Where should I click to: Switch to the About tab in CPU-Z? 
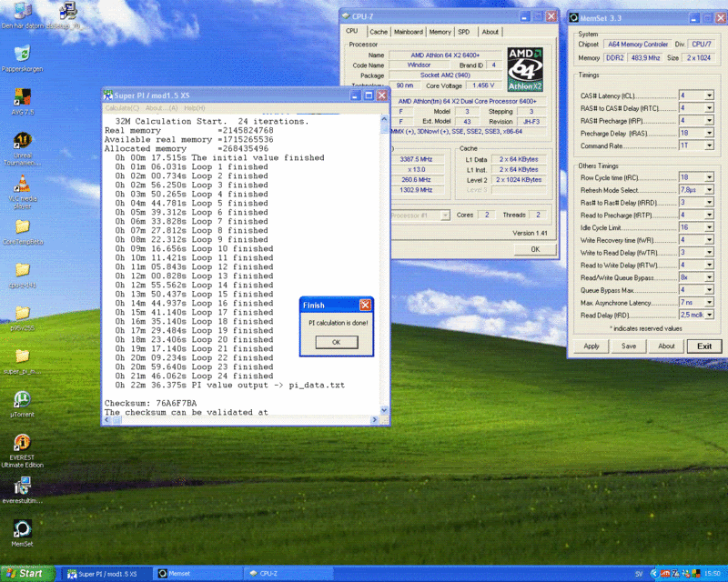(490, 32)
